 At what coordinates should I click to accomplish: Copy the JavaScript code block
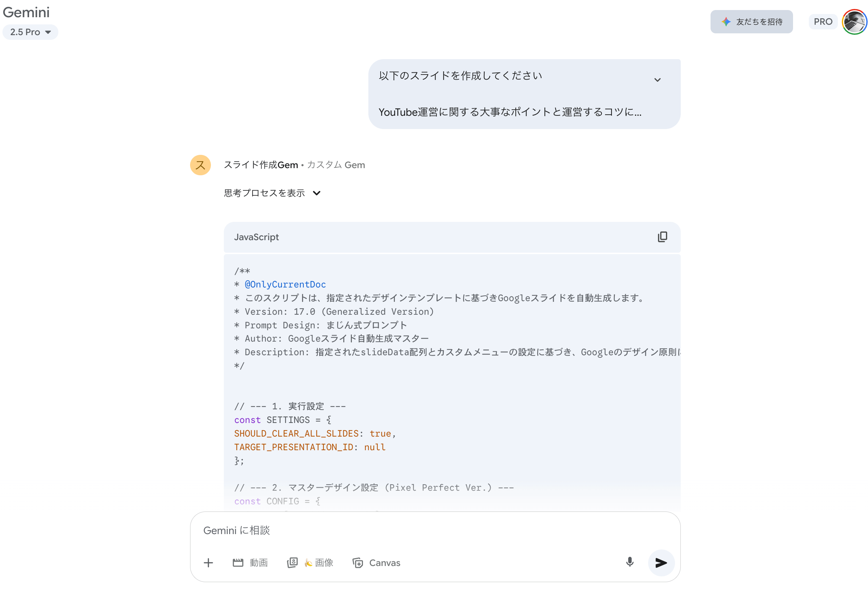662,237
